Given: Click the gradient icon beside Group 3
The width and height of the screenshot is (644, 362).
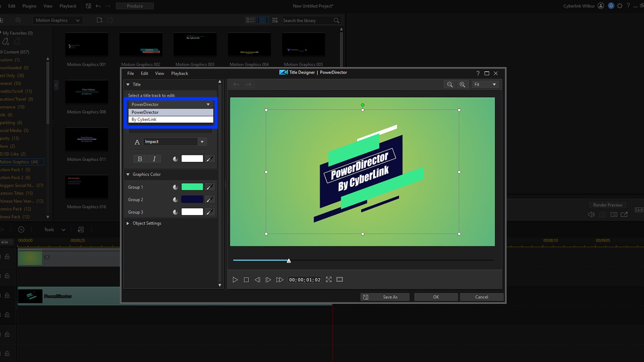Looking at the screenshot, I should coord(175,212).
